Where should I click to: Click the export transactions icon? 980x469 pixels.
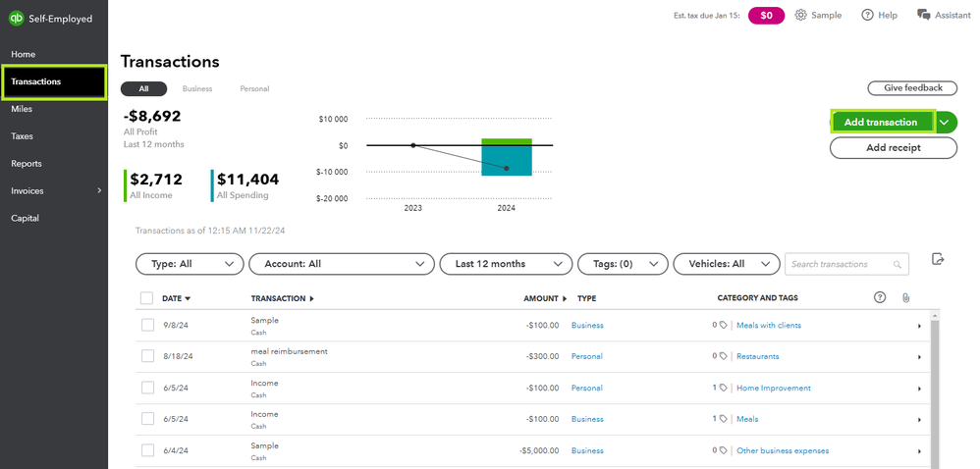938,260
